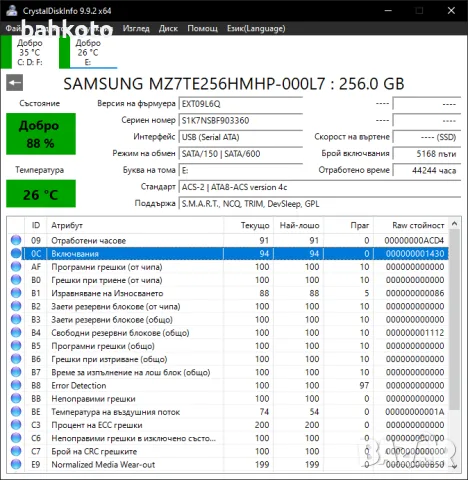Open the Диск menu
Image resolution: width=468 pixels, height=480 pixels.
coord(168,29)
